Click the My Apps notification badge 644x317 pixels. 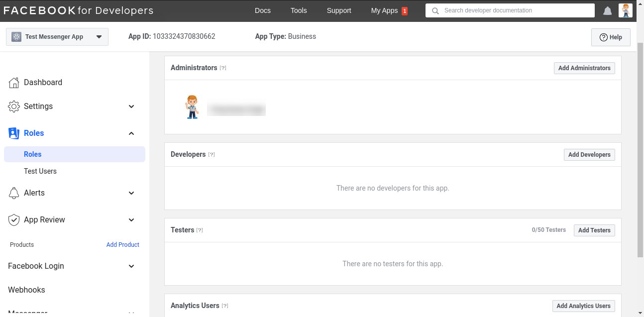pyautogui.click(x=405, y=11)
